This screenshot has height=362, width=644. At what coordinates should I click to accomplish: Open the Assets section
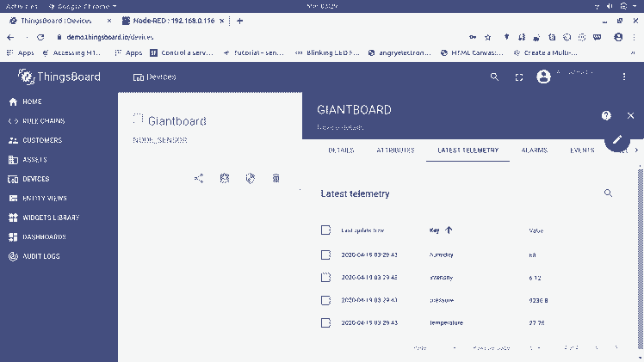pos(28,159)
